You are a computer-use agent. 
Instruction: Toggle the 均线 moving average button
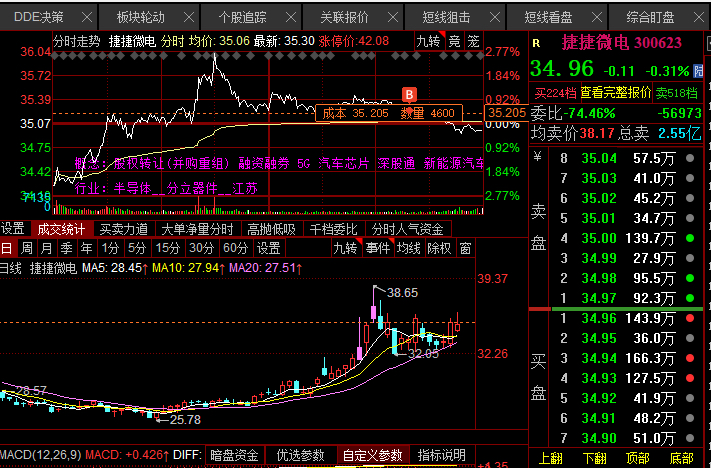(x=409, y=249)
